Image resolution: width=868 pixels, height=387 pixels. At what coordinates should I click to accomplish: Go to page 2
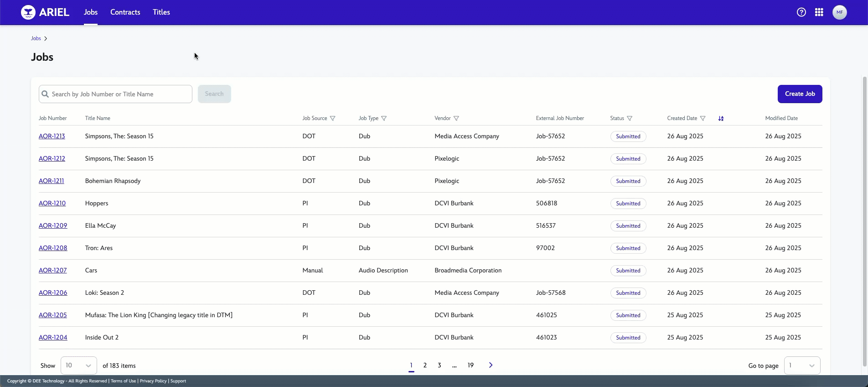425,365
